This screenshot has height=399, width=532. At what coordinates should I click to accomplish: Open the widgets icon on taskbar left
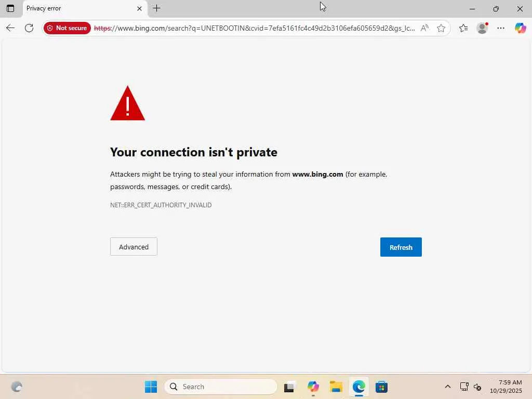point(17,387)
